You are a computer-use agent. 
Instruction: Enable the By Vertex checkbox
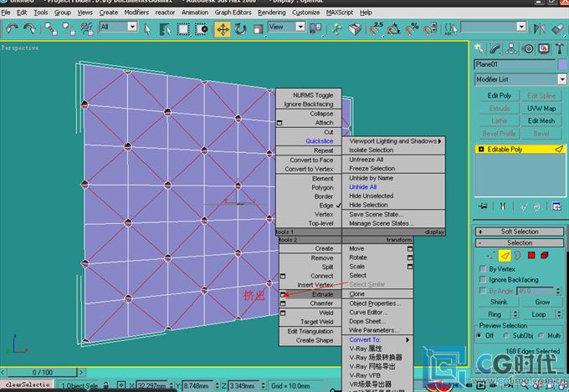pyautogui.click(x=482, y=269)
